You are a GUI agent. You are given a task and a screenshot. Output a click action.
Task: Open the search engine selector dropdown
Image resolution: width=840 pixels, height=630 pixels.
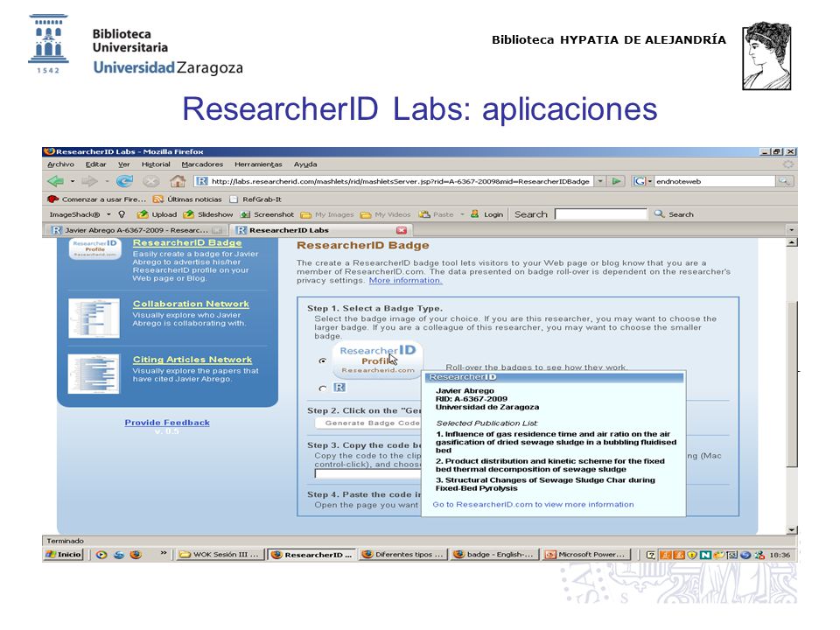[x=642, y=182]
